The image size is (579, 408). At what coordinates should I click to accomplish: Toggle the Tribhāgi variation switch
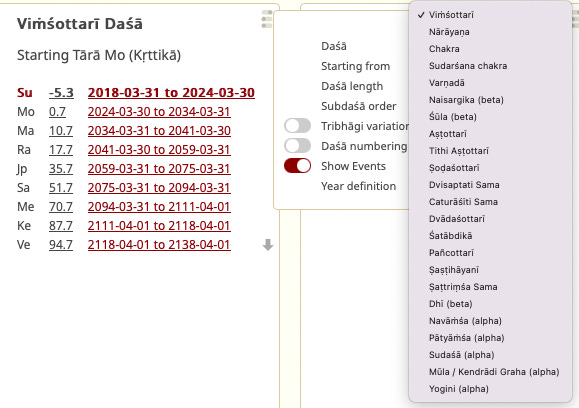(x=297, y=126)
